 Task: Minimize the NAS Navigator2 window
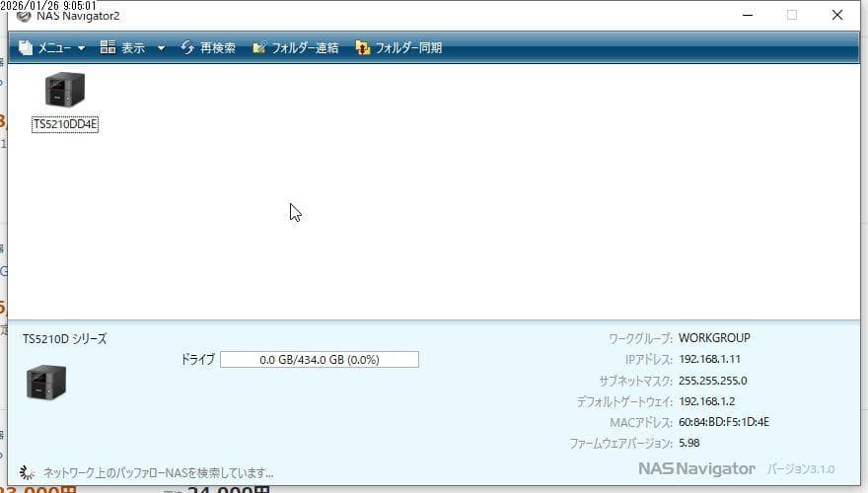pos(748,15)
